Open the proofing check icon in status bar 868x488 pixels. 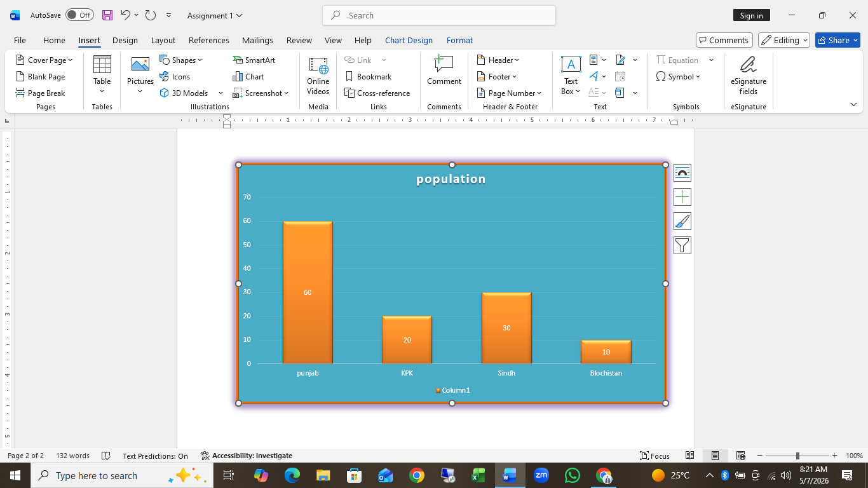point(106,456)
